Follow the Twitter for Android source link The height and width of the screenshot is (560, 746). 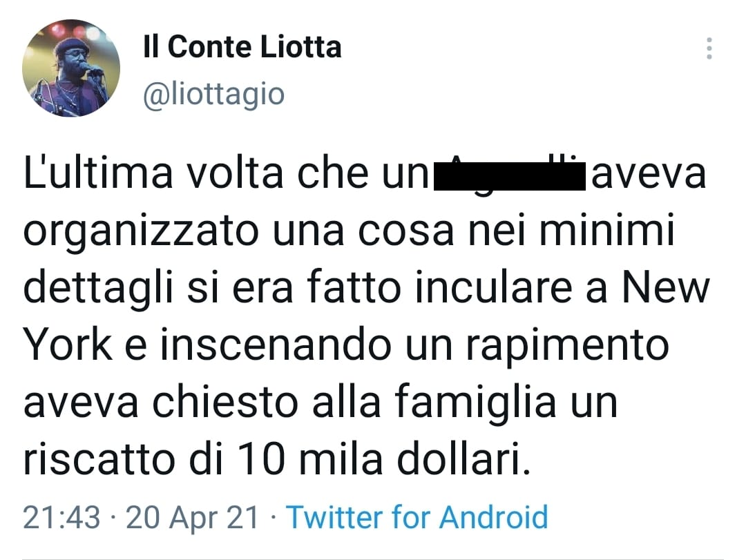417,516
